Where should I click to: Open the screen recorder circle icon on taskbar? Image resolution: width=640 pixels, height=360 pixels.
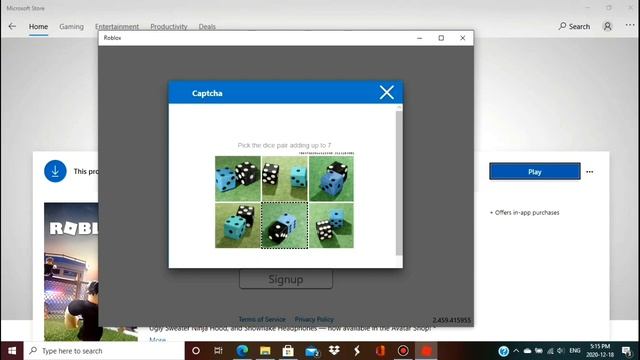[403, 351]
